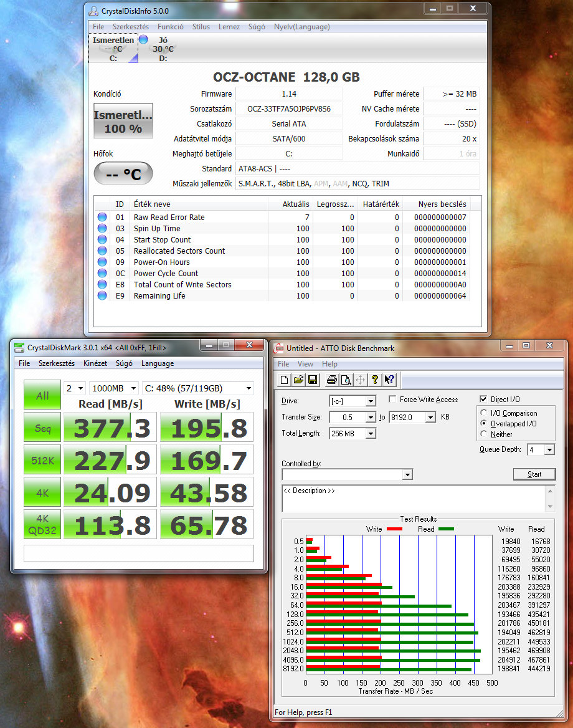Click the Help question mark icon in ATTO
This screenshot has height=728, width=573.
pos(374,380)
